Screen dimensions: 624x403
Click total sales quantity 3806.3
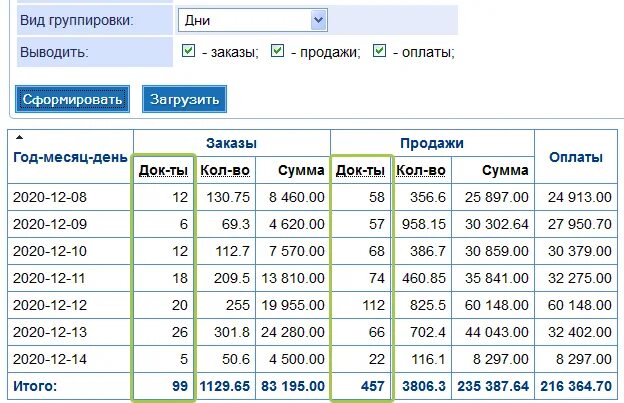click(x=424, y=386)
